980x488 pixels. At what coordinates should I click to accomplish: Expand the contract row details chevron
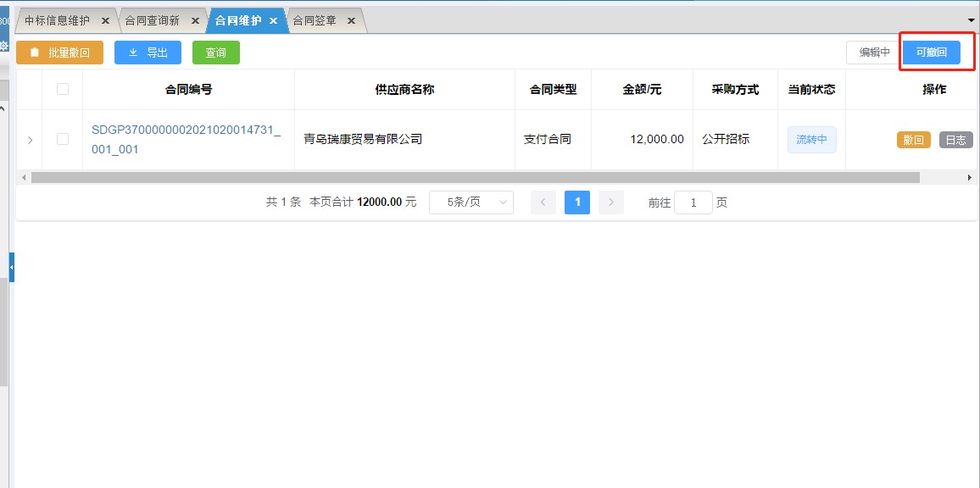[30, 140]
